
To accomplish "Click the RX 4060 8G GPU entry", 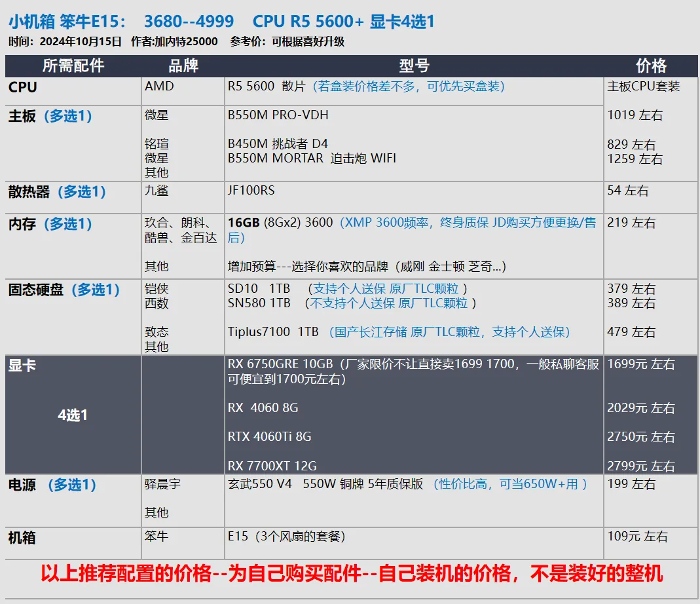I will point(263,408).
